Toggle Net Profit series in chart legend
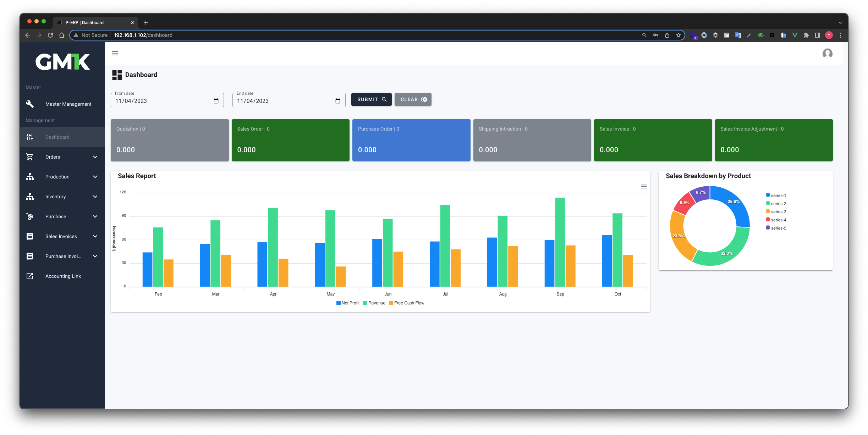The height and width of the screenshot is (435, 868). point(348,303)
